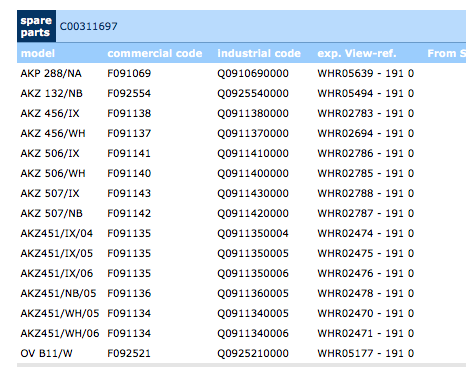Click the 'spare parts' label box

[x=36, y=26]
